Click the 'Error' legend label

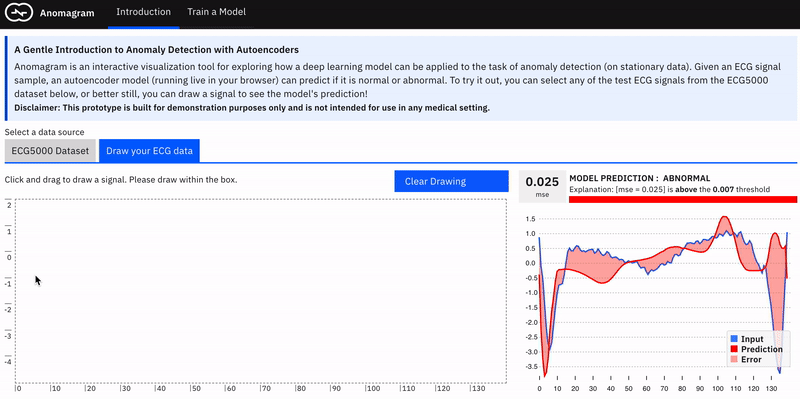pyautogui.click(x=751, y=359)
